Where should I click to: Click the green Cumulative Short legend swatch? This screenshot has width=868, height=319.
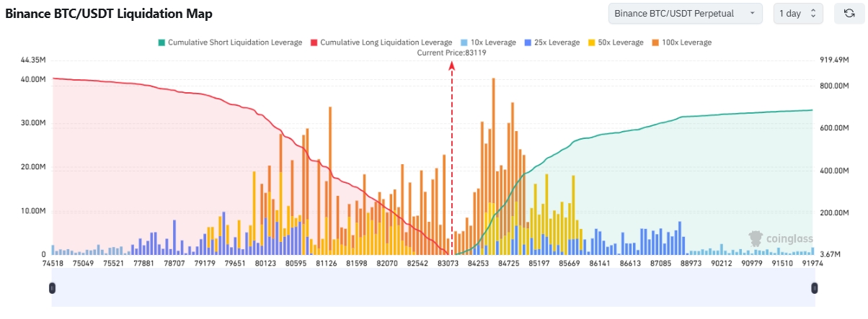tap(161, 42)
